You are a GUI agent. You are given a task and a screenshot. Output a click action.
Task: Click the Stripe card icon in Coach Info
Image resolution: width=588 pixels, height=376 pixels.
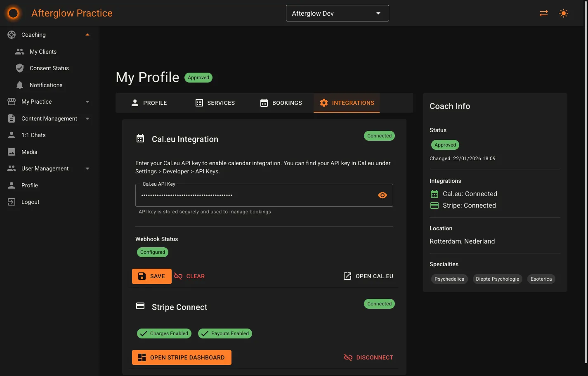click(x=434, y=205)
